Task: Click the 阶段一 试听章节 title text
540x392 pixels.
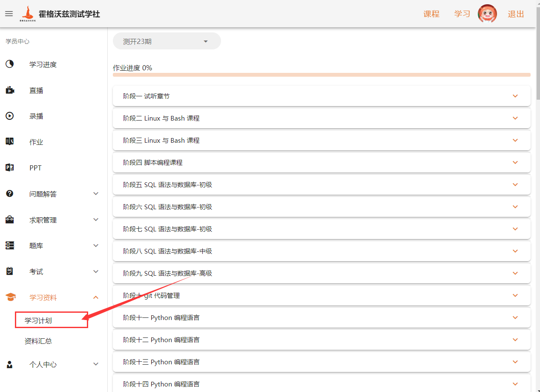Action: (x=146, y=96)
